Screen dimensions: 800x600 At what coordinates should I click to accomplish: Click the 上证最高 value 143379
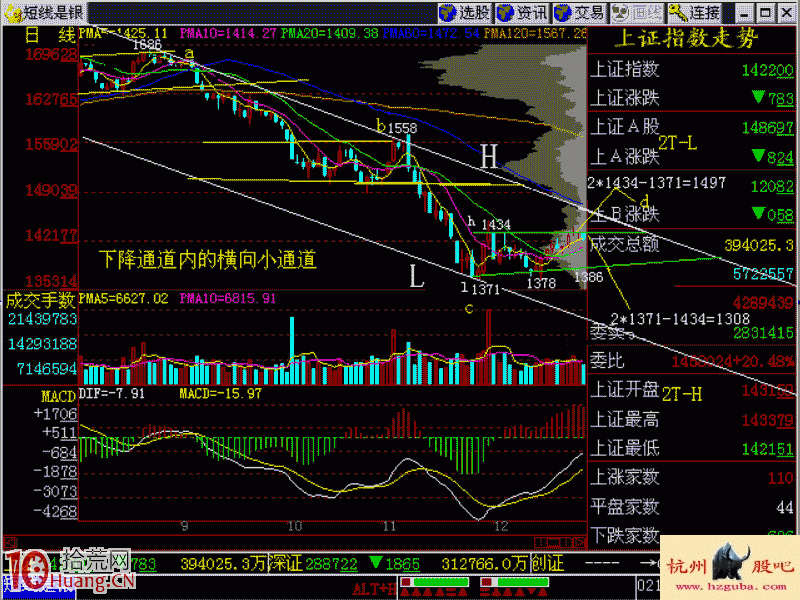point(767,420)
